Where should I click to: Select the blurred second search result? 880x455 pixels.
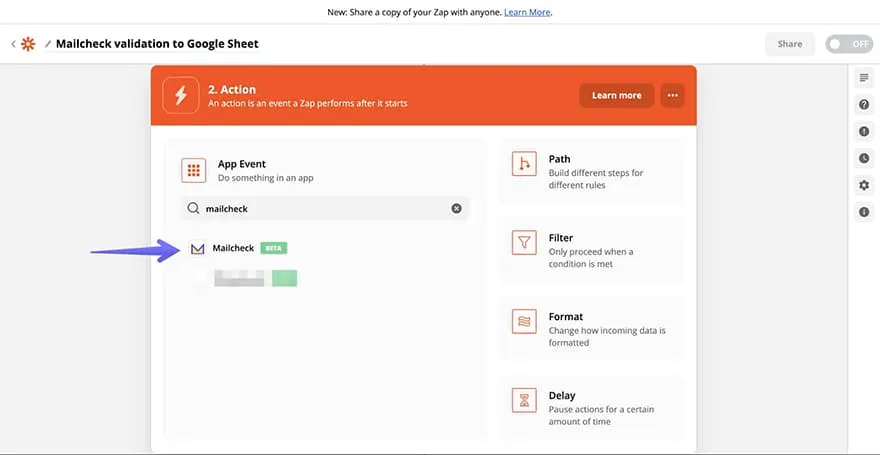(x=245, y=279)
